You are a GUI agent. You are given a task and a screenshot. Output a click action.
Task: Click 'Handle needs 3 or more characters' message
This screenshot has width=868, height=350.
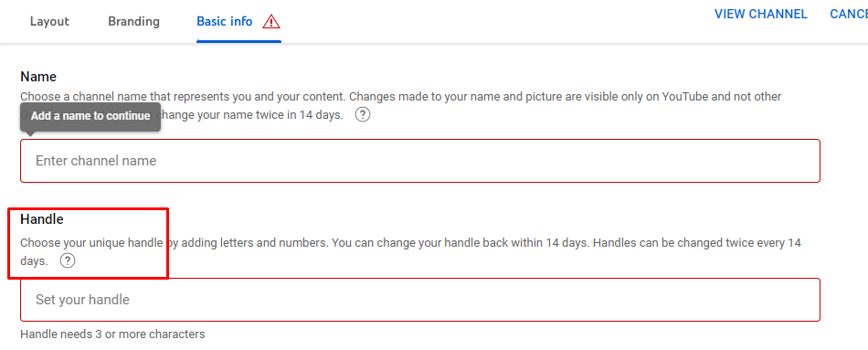click(112, 334)
